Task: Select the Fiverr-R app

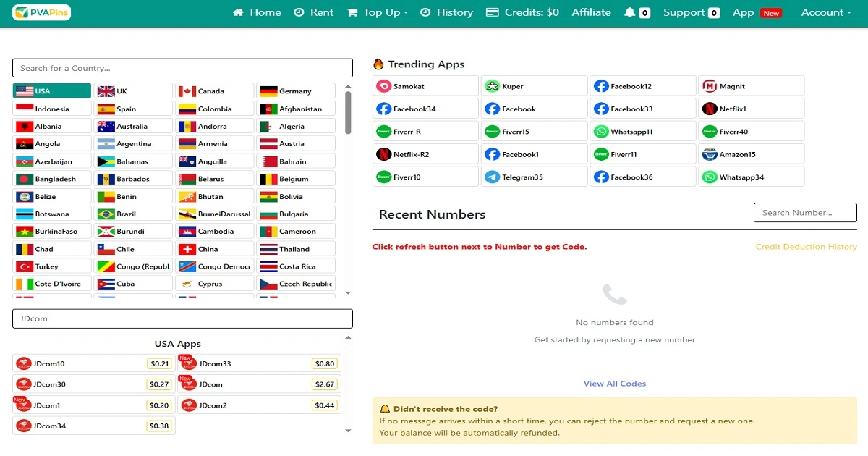Action: 425,132
